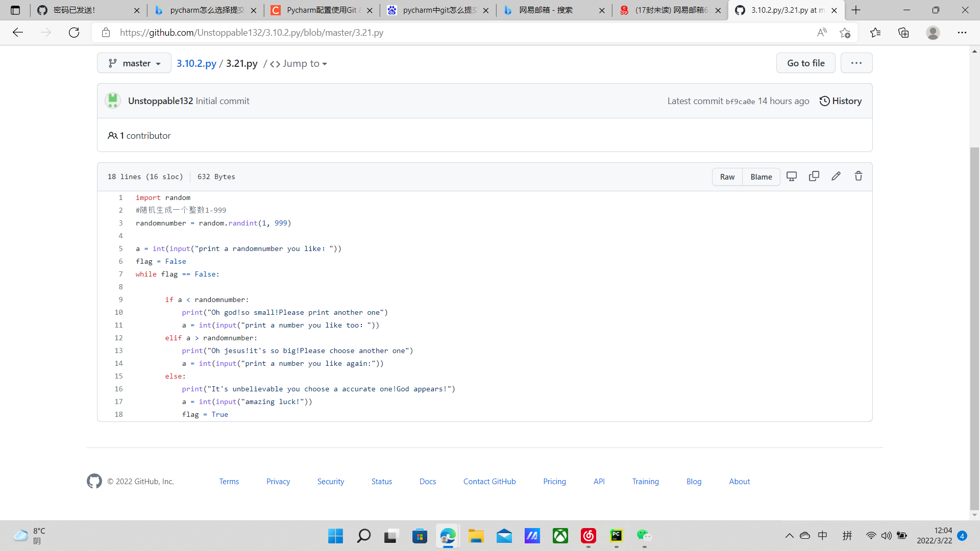This screenshot has height=551, width=980.
Task: Open PyCharm from the taskbar
Action: tap(616, 536)
